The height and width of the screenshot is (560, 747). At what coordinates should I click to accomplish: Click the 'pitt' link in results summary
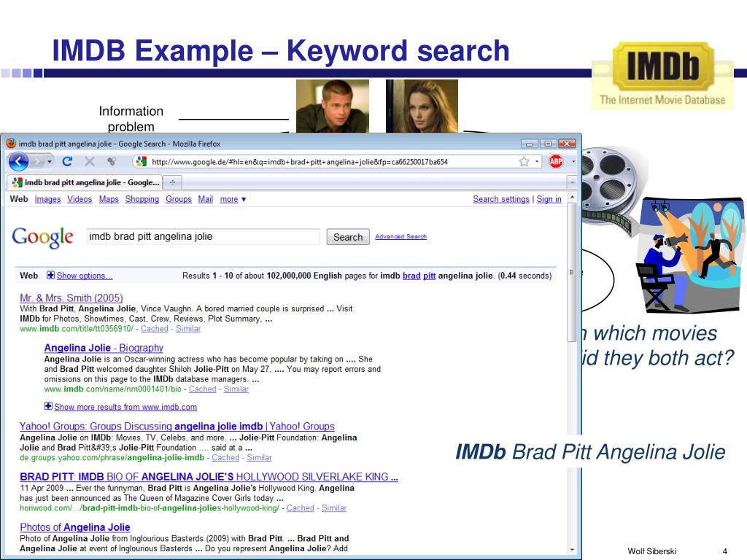[429, 275]
